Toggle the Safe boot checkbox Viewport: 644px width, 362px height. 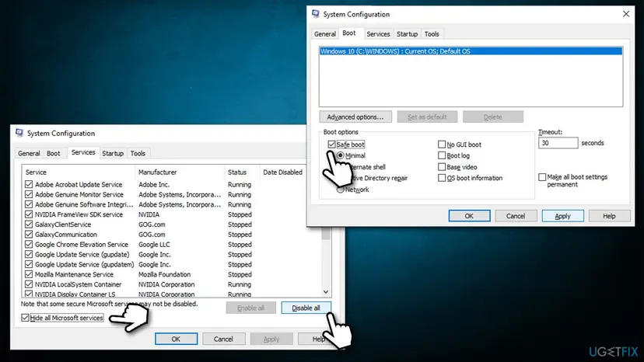332,144
